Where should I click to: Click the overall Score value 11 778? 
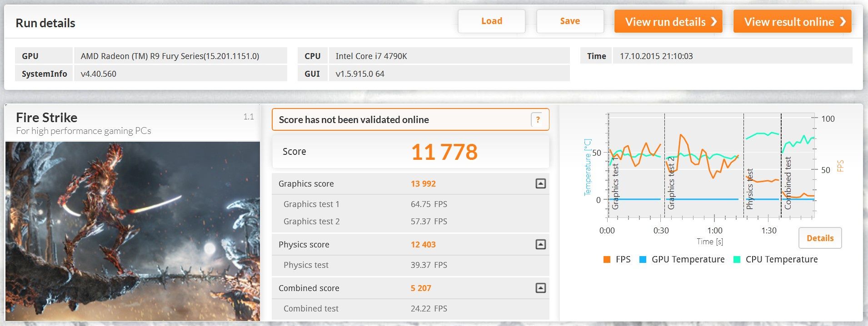pyautogui.click(x=444, y=152)
